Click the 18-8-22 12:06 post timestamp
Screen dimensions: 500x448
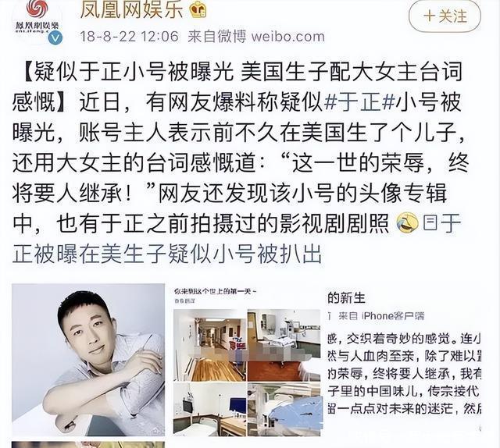[x=129, y=37]
